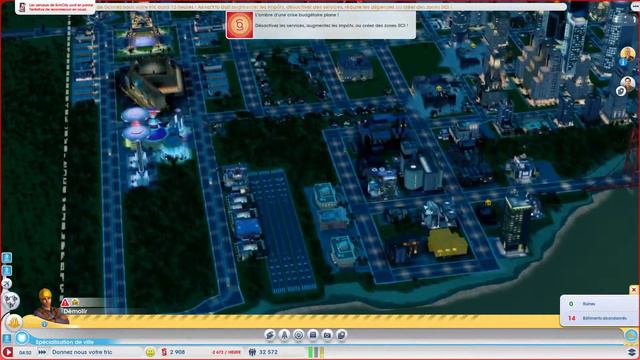The image size is (640, 360).
Task: Click the SimCity servers down notification
Action: pos(55,7)
